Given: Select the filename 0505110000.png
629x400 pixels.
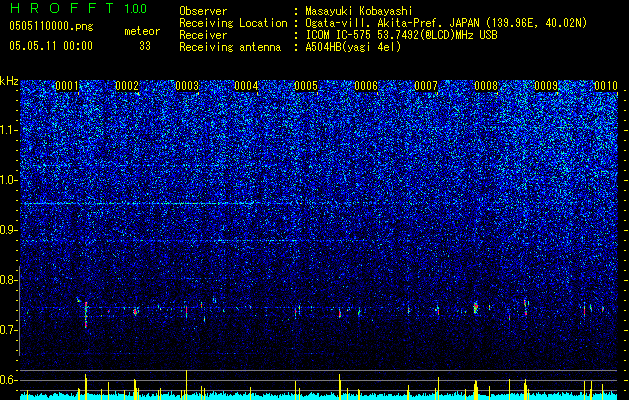Looking at the screenshot, I should [x=51, y=27].
